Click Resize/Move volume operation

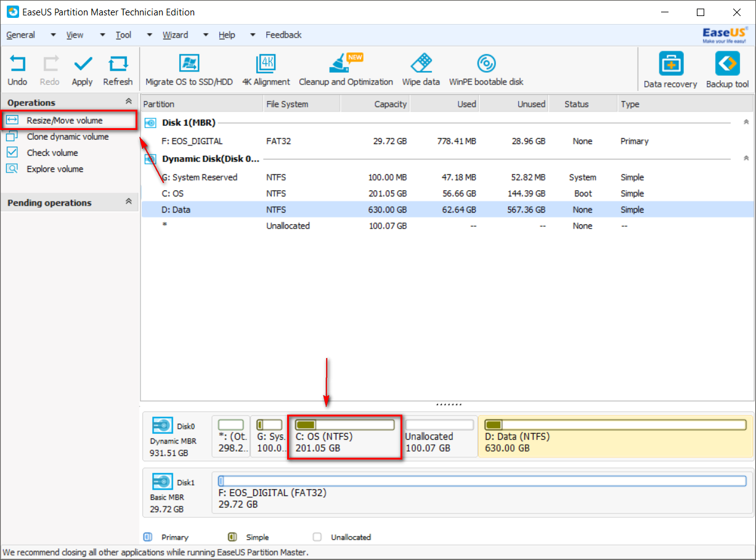tap(65, 121)
